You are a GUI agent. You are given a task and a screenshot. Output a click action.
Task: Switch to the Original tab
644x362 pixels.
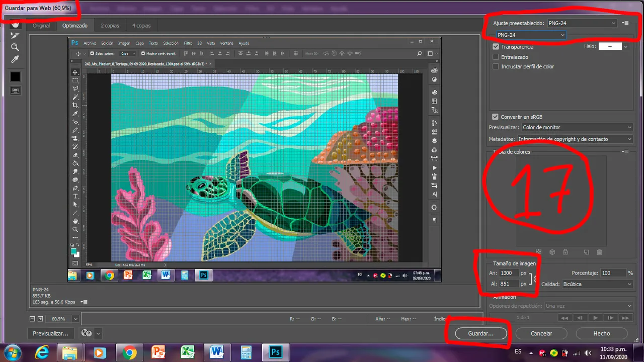pyautogui.click(x=41, y=25)
